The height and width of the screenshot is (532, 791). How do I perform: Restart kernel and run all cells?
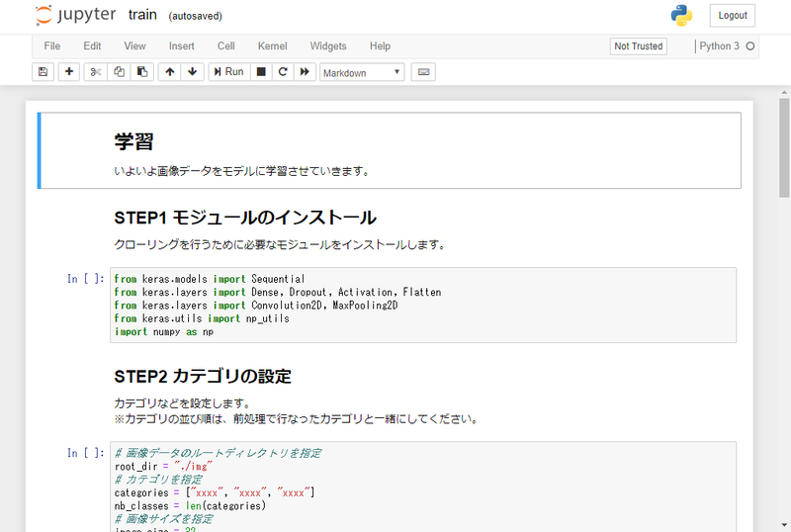(305, 72)
